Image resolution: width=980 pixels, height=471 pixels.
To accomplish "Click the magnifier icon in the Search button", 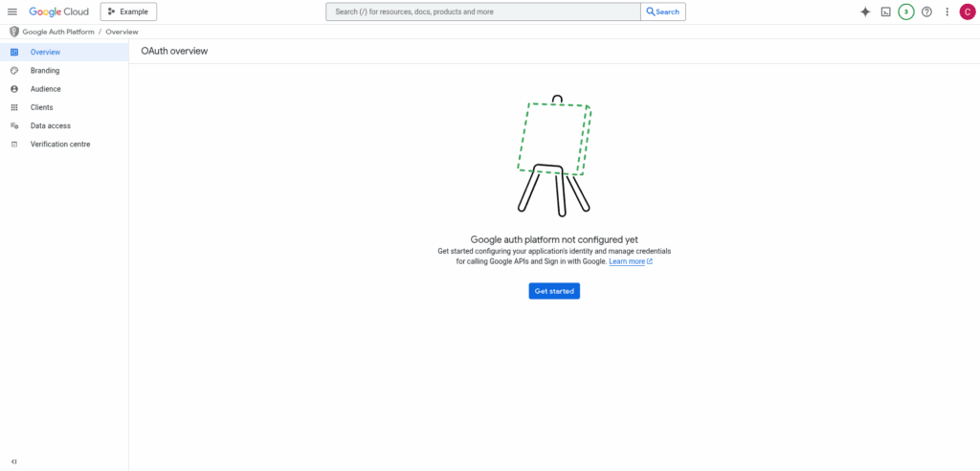I will (x=651, y=11).
